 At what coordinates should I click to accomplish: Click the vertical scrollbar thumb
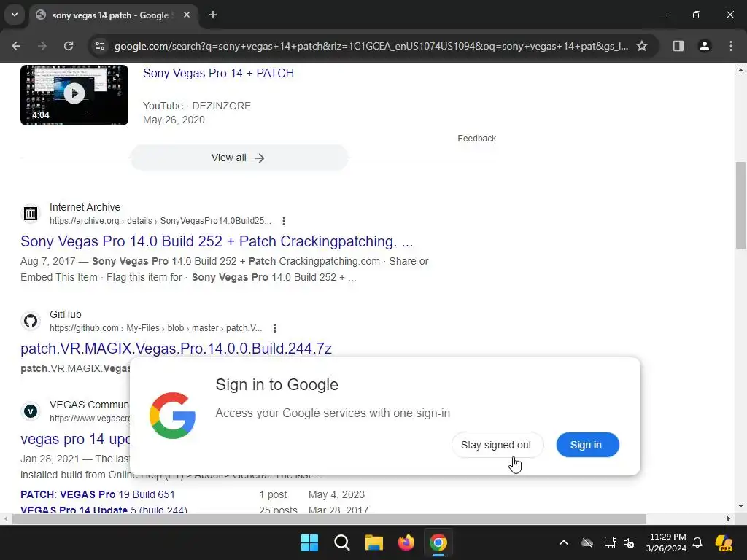(740, 205)
